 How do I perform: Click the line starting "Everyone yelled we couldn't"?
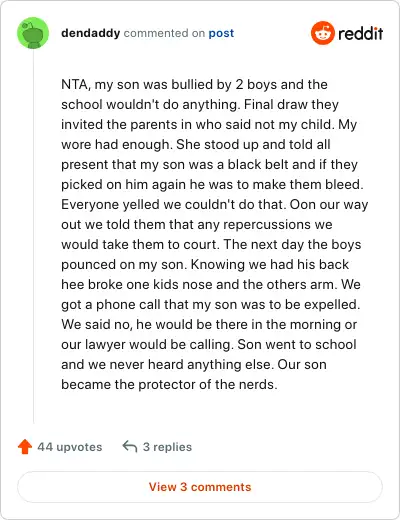click(x=215, y=205)
